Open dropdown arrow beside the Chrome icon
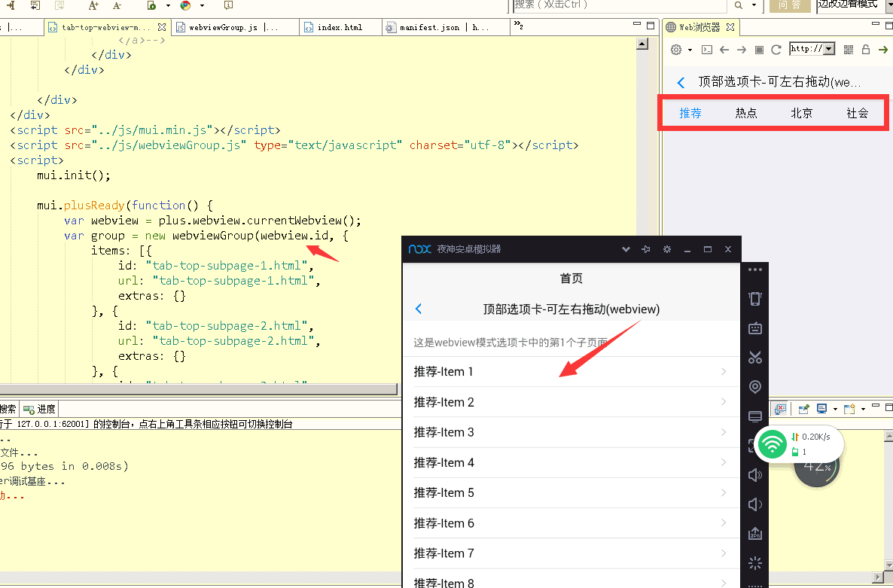 203,6
